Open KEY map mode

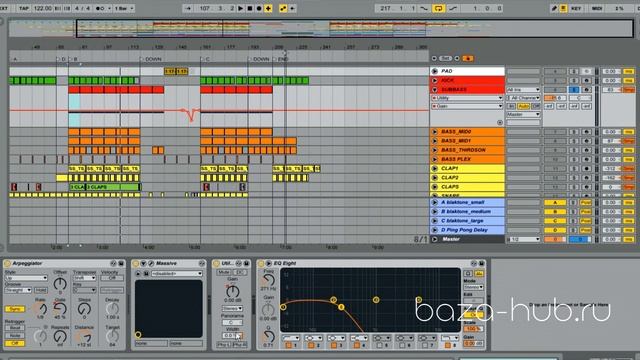576,8
